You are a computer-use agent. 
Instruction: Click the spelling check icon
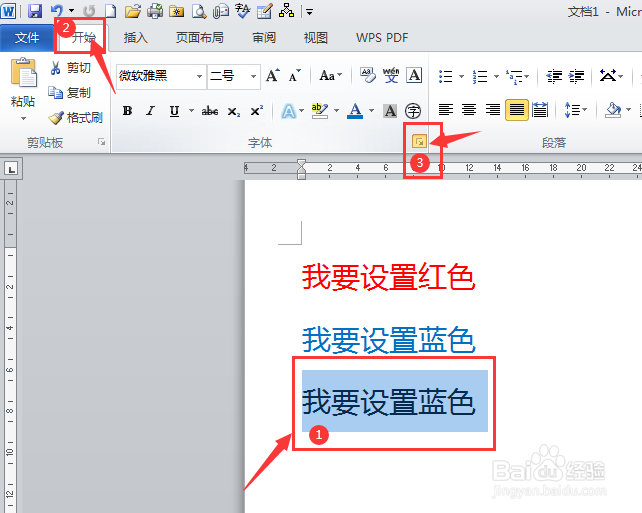(243, 11)
